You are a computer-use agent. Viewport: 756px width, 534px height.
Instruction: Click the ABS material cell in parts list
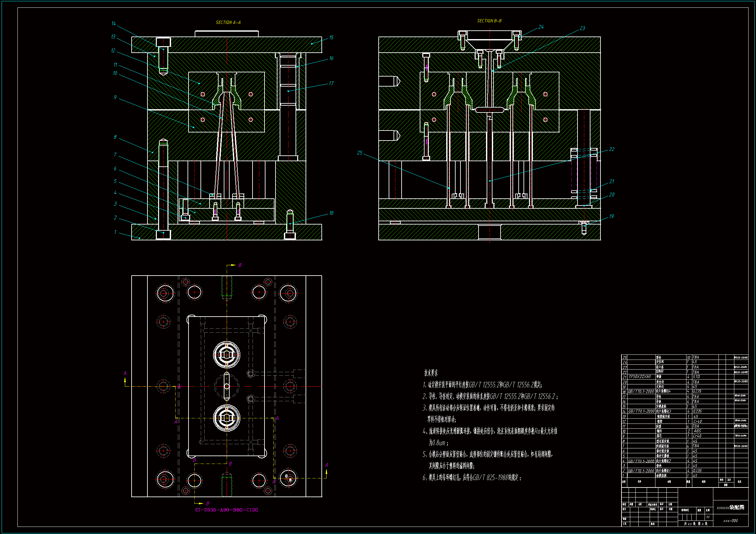point(697,431)
